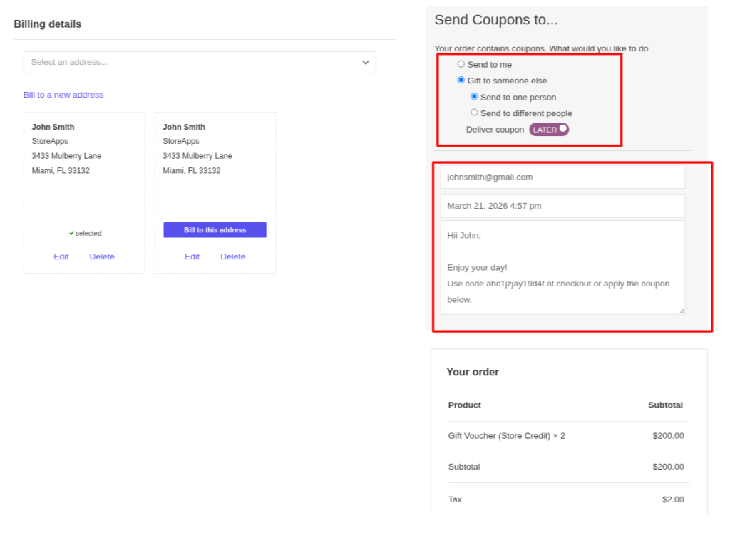Click the "Send Coupons to..." section heading
Screen dimensions: 730x560
pyautogui.click(x=496, y=20)
